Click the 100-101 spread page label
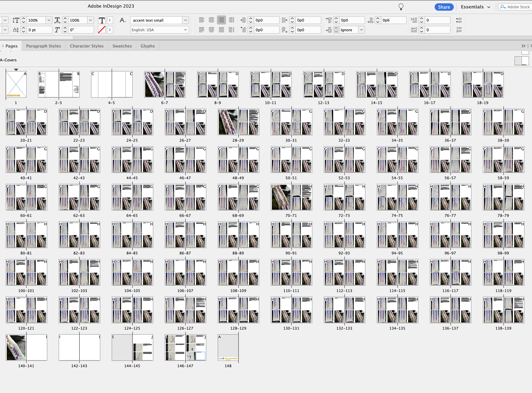 click(26, 291)
